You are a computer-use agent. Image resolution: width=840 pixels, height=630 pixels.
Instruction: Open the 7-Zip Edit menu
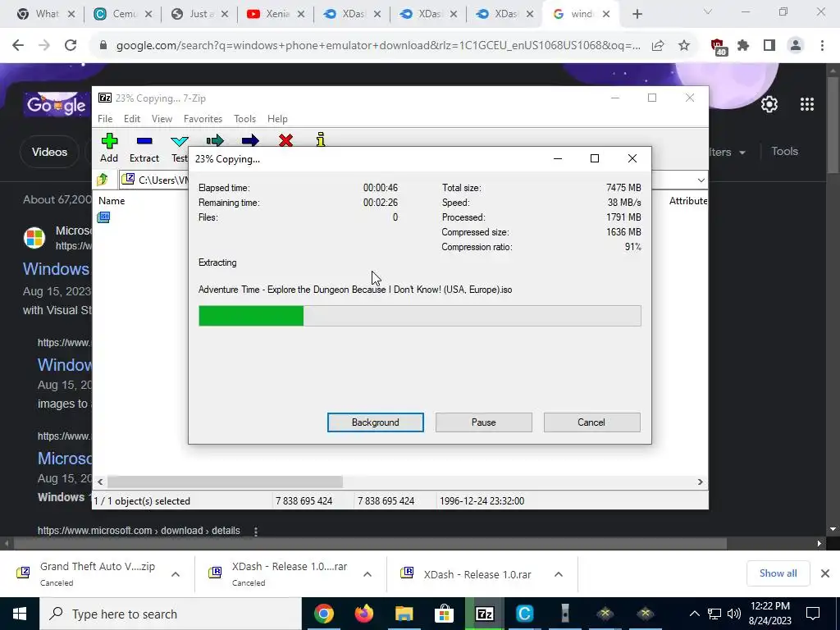point(132,119)
